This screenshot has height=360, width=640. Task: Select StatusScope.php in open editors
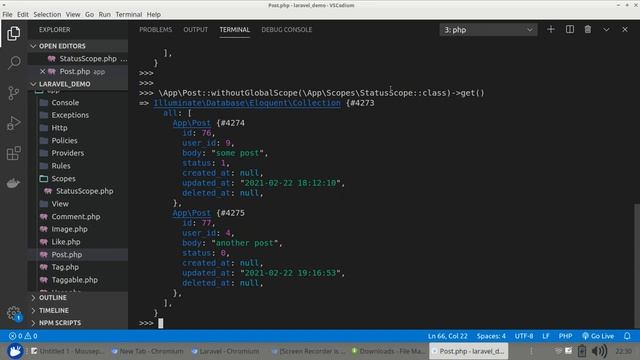[x=88, y=59]
